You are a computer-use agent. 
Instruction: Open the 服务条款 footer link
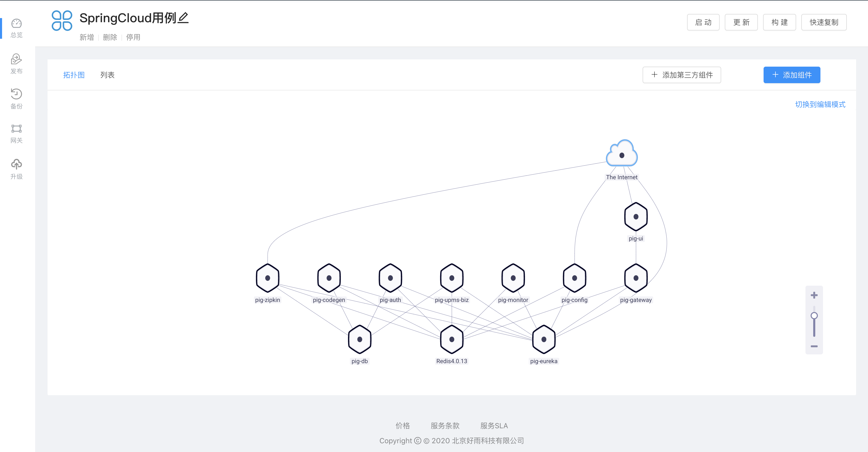(x=445, y=425)
